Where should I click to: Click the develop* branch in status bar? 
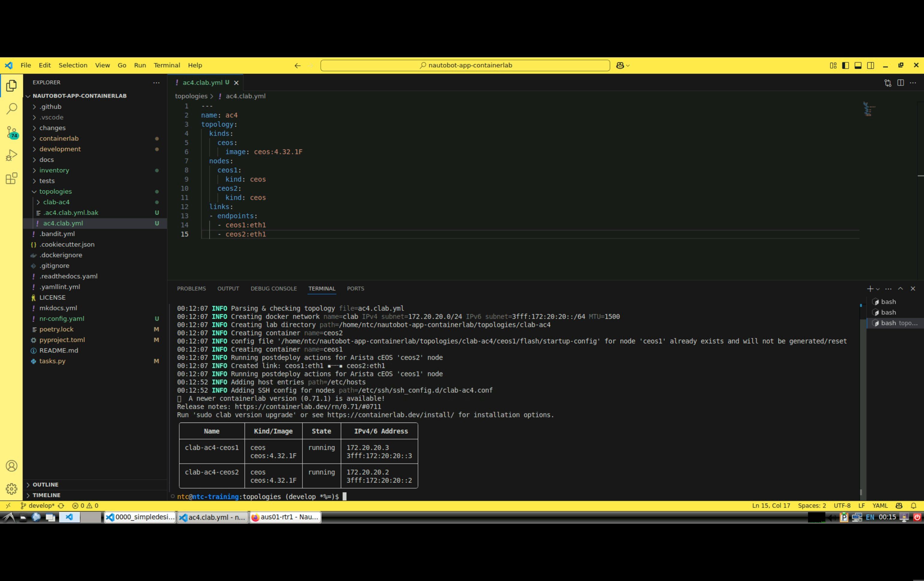coord(41,506)
